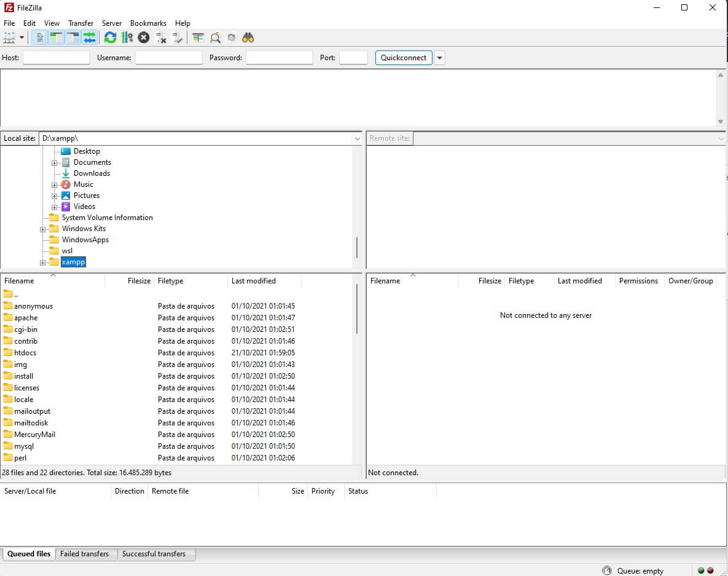Refresh the file and folder lists
The image size is (728, 576).
coord(110,37)
